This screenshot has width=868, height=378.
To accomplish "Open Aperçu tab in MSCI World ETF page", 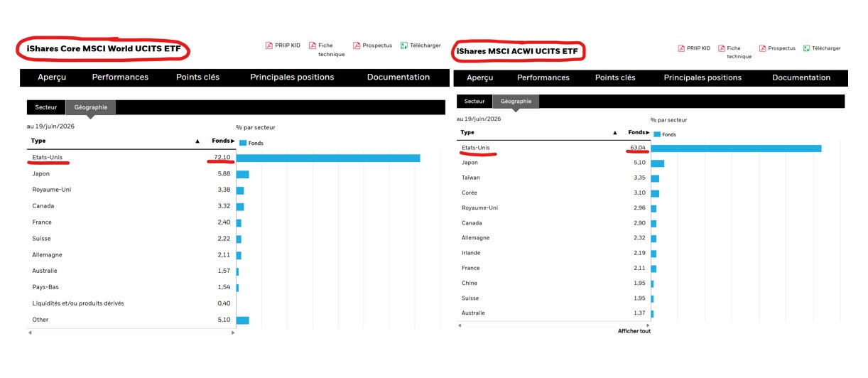I will pyautogui.click(x=52, y=77).
